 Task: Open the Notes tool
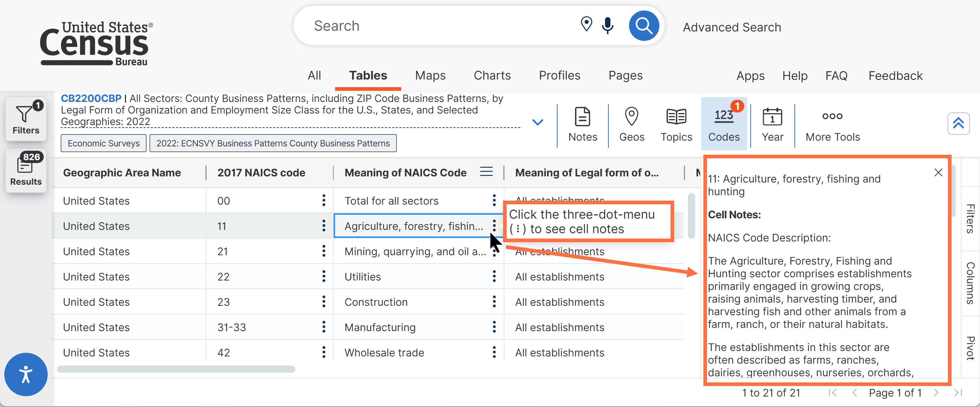(582, 124)
